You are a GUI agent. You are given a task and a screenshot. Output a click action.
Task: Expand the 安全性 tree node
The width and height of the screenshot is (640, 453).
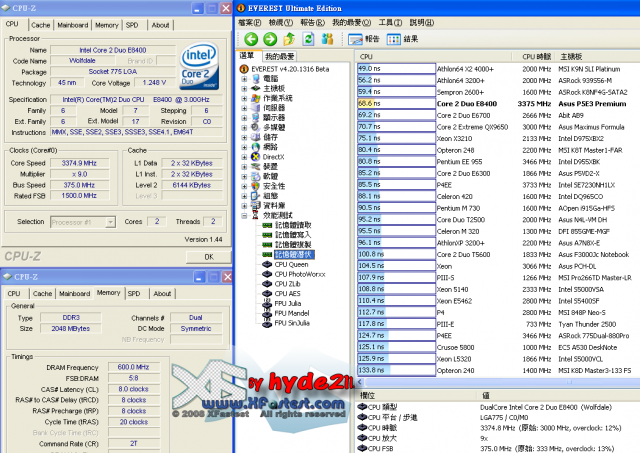click(x=244, y=187)
